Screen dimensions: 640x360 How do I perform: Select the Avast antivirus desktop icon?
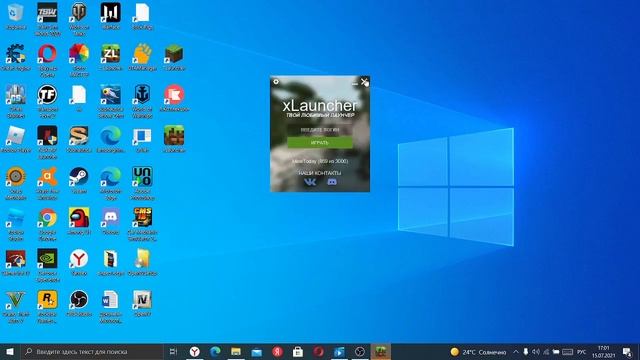(47, 182)
